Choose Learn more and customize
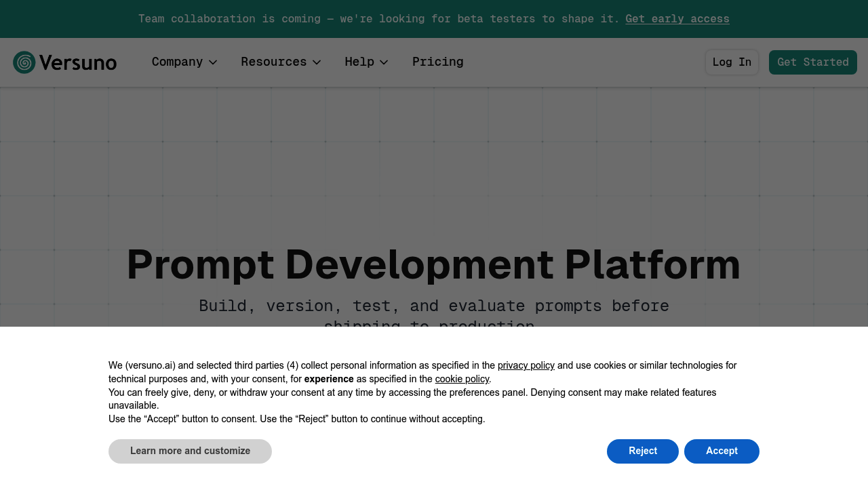The width and height of the screenshot is (868, 488). (x=190, y=451)
